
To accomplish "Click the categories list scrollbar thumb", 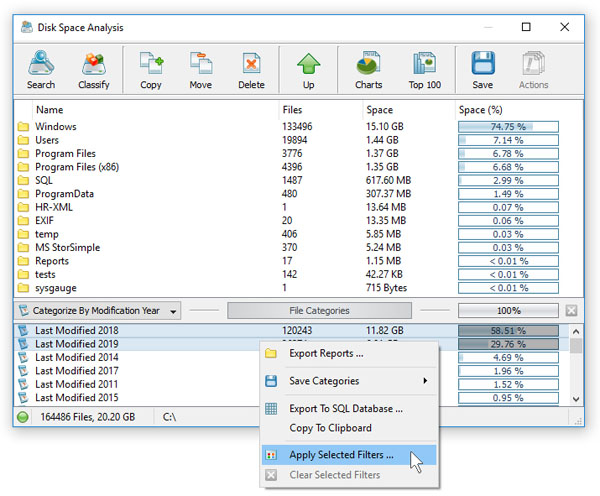I will [576, 346].
